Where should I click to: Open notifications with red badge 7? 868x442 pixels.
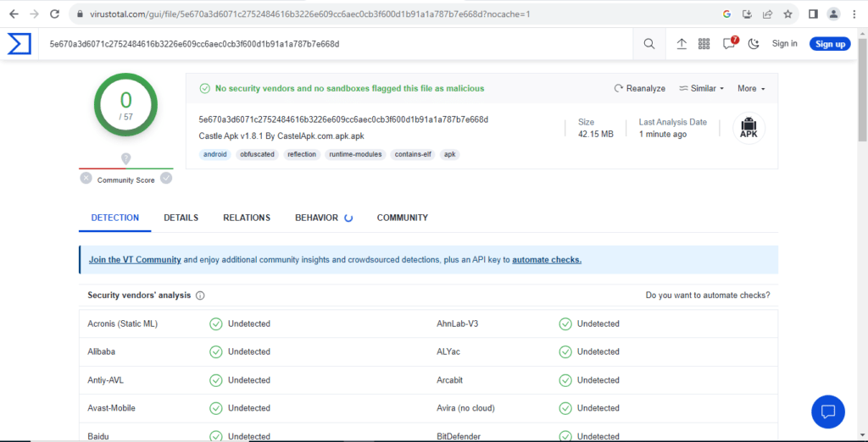coord(730,44)
